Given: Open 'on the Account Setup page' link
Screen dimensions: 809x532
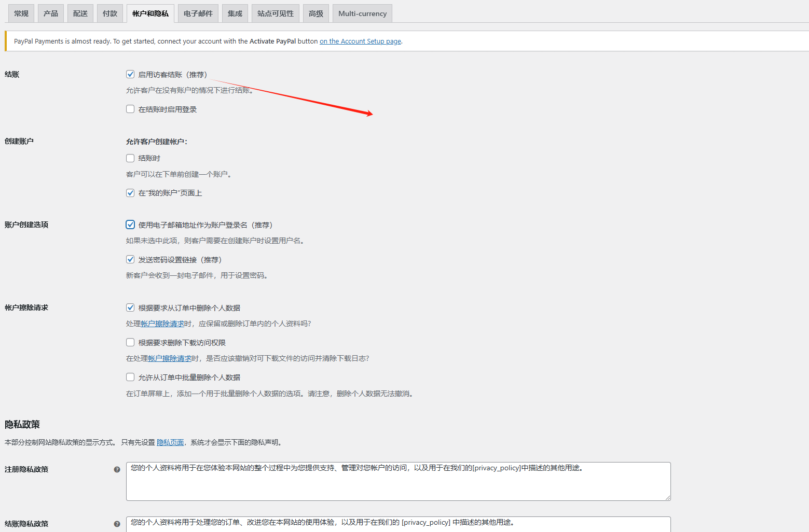Looking at the screenshot, I should coord(360,41).
